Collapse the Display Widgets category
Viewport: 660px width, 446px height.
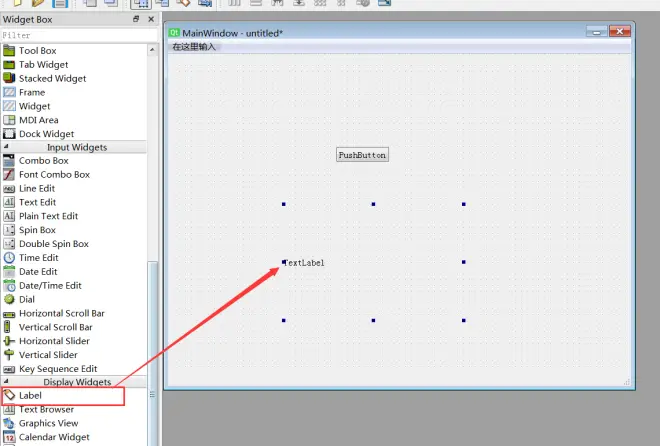6,381
